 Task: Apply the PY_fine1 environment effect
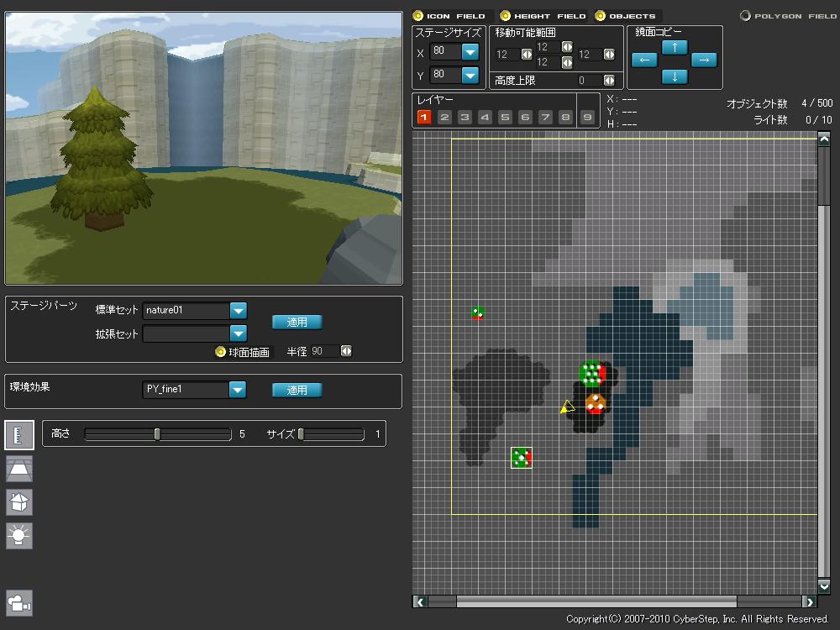pyautogui.click(x=297, y=390)
